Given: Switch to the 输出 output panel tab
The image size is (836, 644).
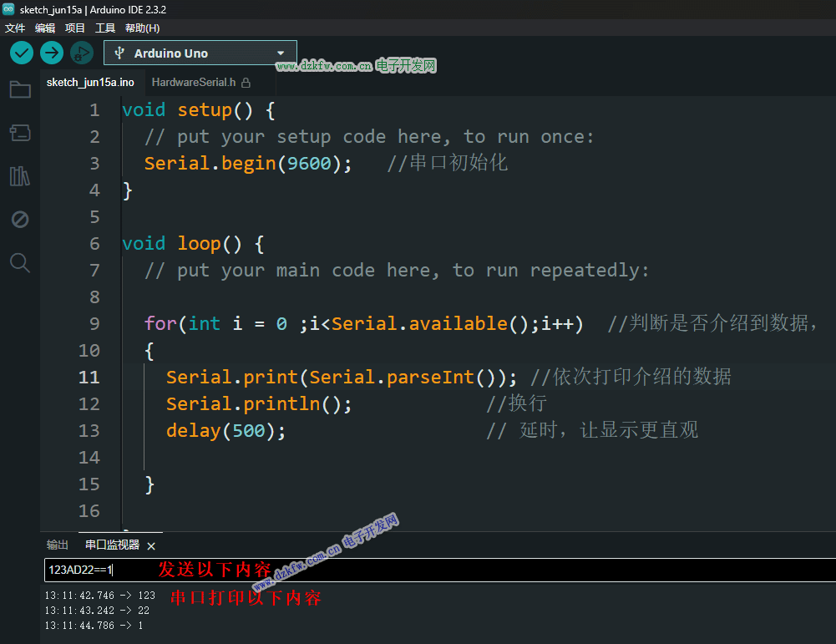Looking at the screenshot, I should tap(58, 545).
